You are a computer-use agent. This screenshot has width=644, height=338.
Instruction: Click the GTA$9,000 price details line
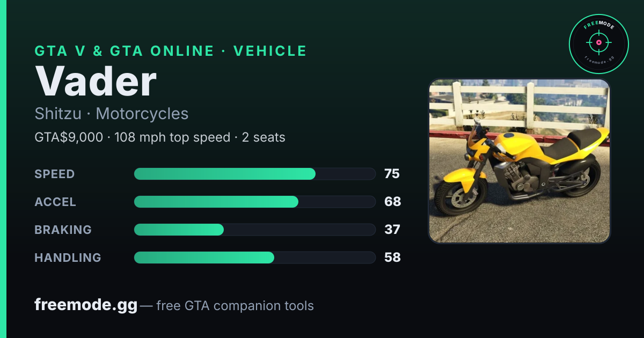pos(160,137)
